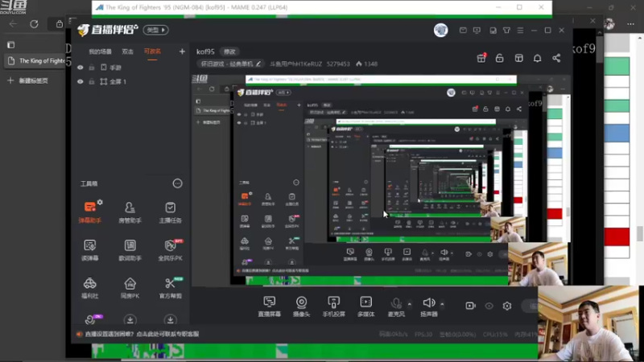Image resolution: width=644 pixels, height=362 pixels.
Task: Click the browser address lock icon
Action: tap(60, 24)
